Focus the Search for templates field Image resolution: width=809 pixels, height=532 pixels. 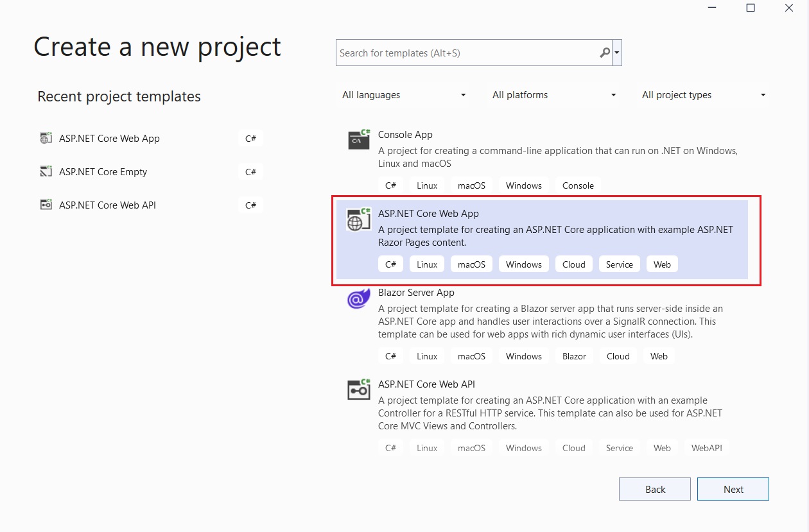pos(474,53)
